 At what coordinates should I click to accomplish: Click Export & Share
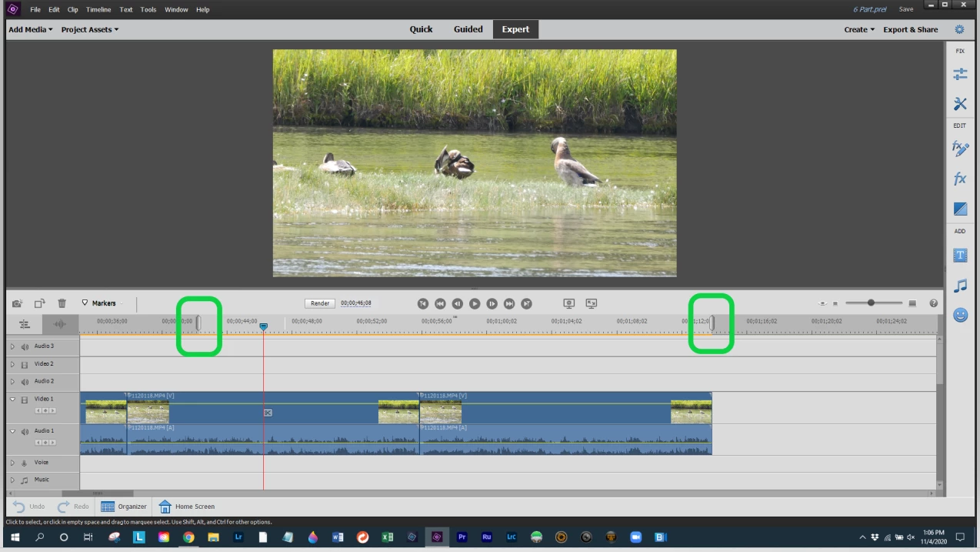coord(910,29)
